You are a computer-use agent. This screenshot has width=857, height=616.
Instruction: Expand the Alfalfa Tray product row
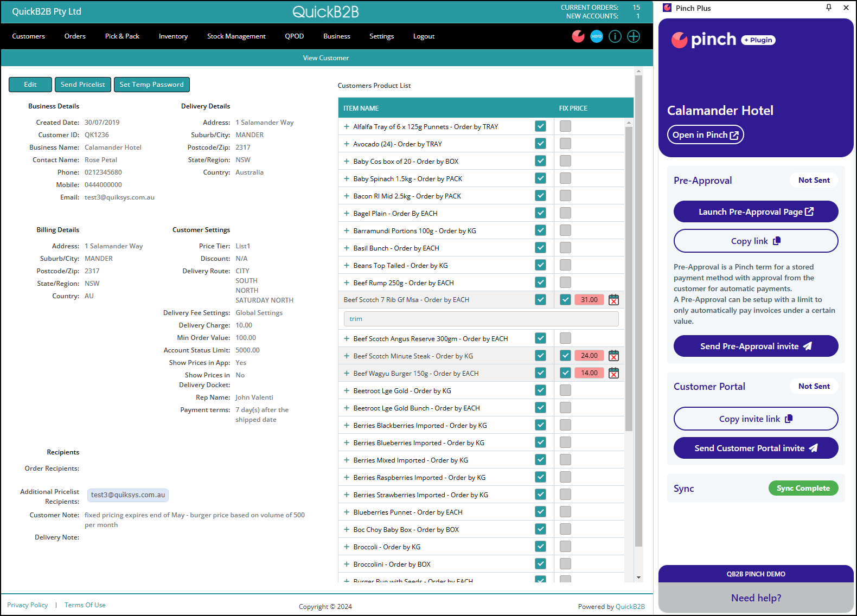tap(347, 126)
